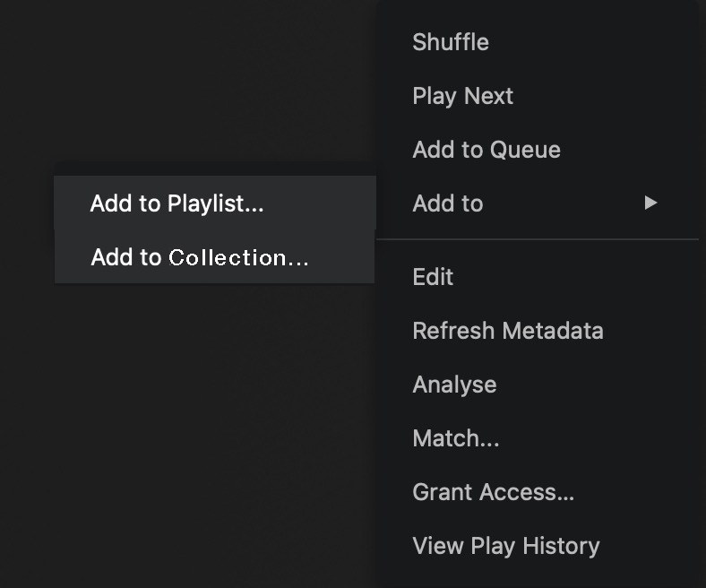Open the Add to submenu entry

pyautogui.click(x=448, y=203)
